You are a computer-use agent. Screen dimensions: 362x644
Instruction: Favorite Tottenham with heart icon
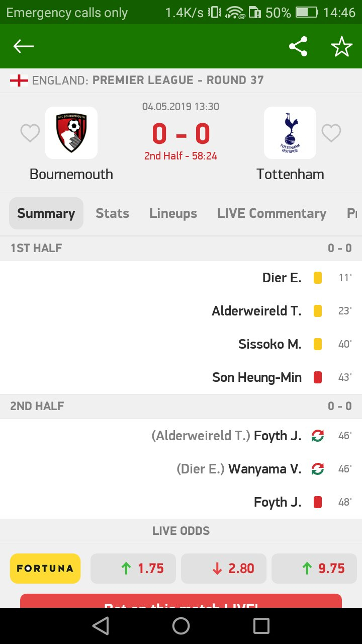(x=331, y=133)
